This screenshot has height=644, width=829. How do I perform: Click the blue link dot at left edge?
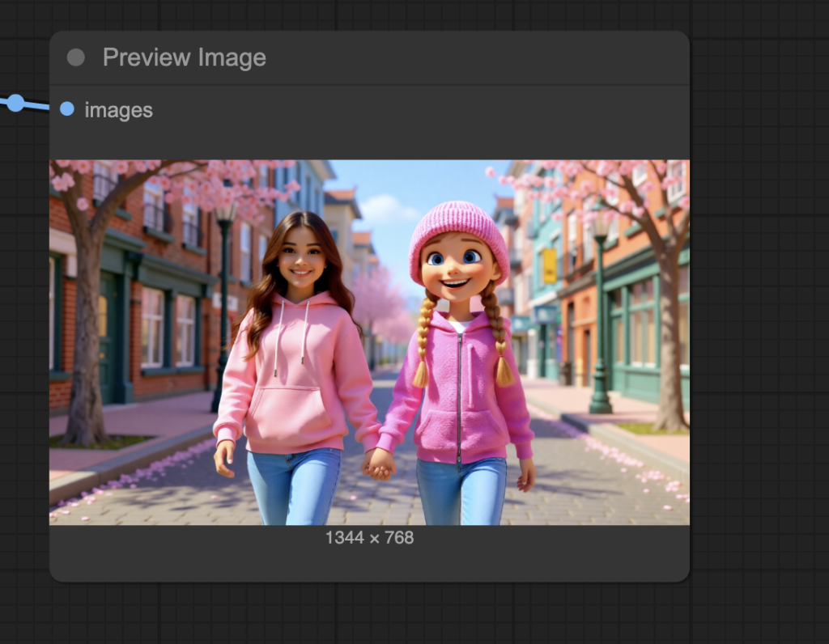coord(15,103)
